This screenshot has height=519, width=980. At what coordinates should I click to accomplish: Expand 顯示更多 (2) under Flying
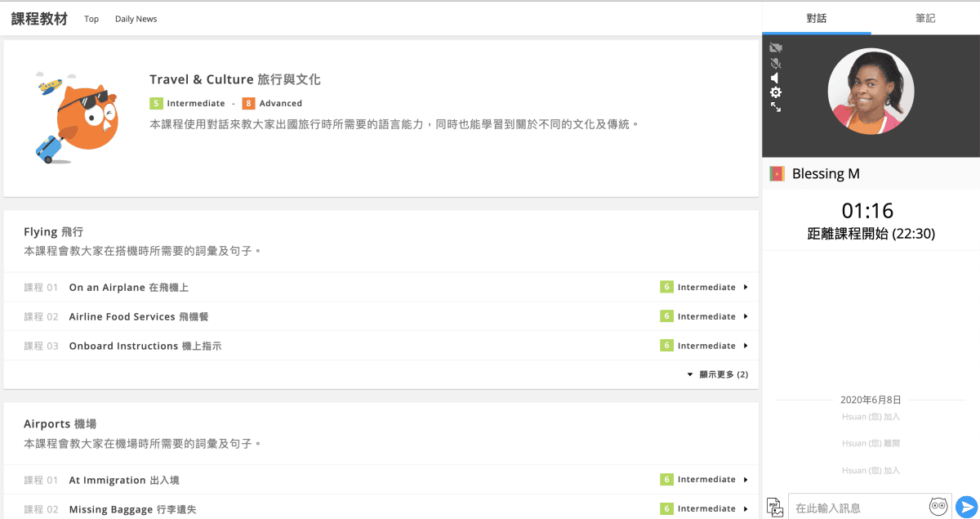click(718, 374)
